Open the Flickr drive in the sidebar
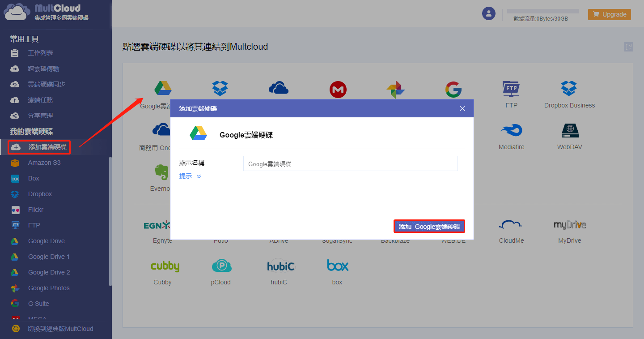This screenshot has height=339, width=644. (x=35, y=210)
